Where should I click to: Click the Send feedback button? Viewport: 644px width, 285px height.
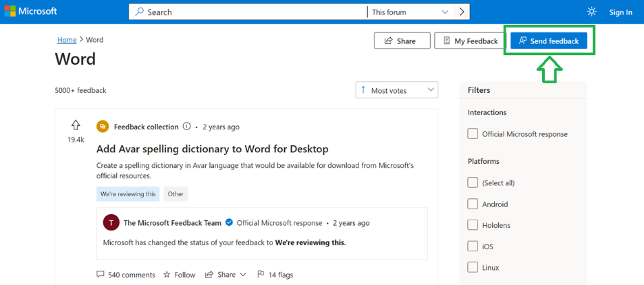click(549, 41)
